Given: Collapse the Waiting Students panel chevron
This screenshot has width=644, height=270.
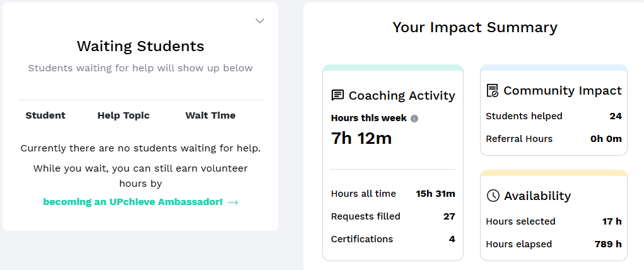Looking at the screenshot, I should click(x=259, y=21).
